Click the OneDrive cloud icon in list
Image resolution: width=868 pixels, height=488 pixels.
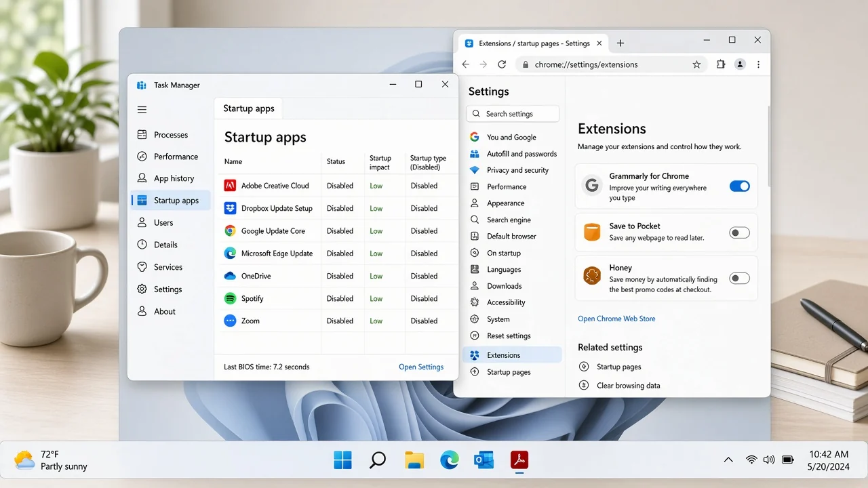pos(230,276)
